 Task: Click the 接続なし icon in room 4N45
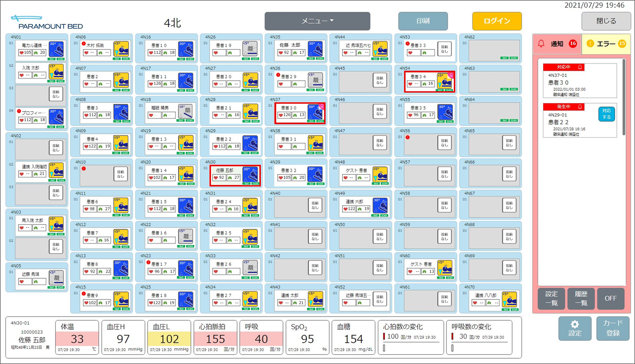click(x=379, y=80)
